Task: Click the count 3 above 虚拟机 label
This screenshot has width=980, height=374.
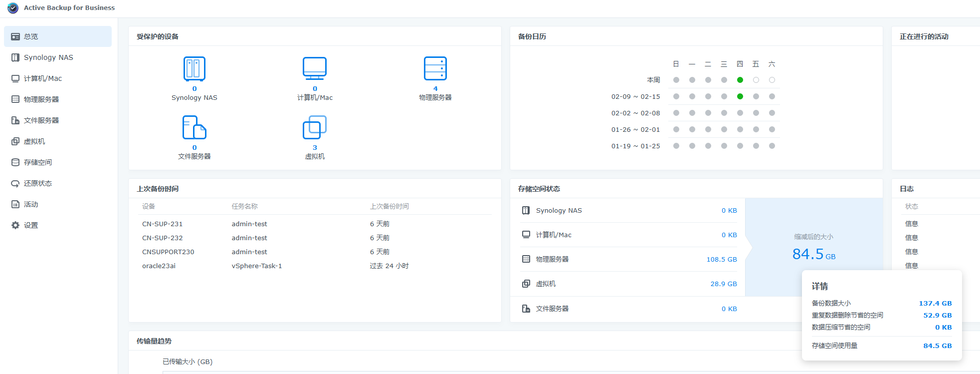Action: pyautogui.click(x=315, y=148)
